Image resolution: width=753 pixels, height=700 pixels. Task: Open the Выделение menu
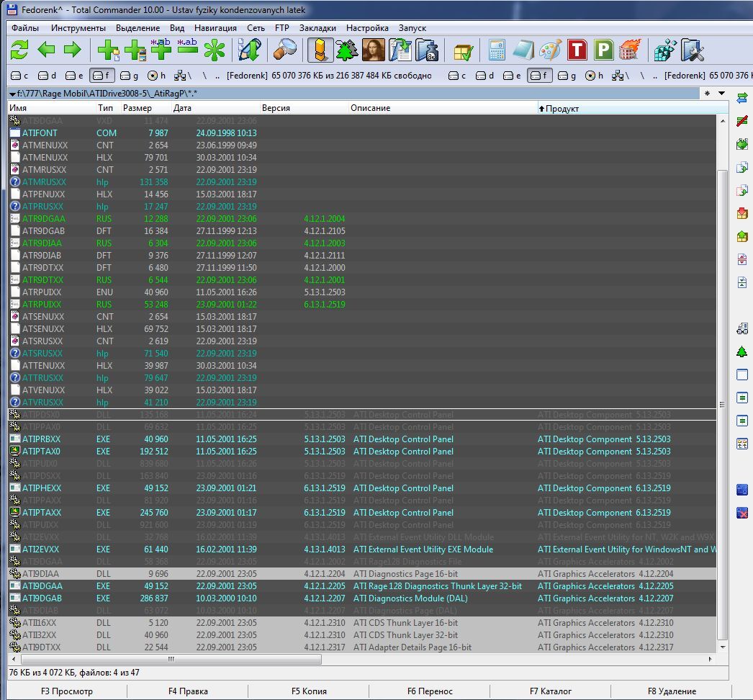137,28
